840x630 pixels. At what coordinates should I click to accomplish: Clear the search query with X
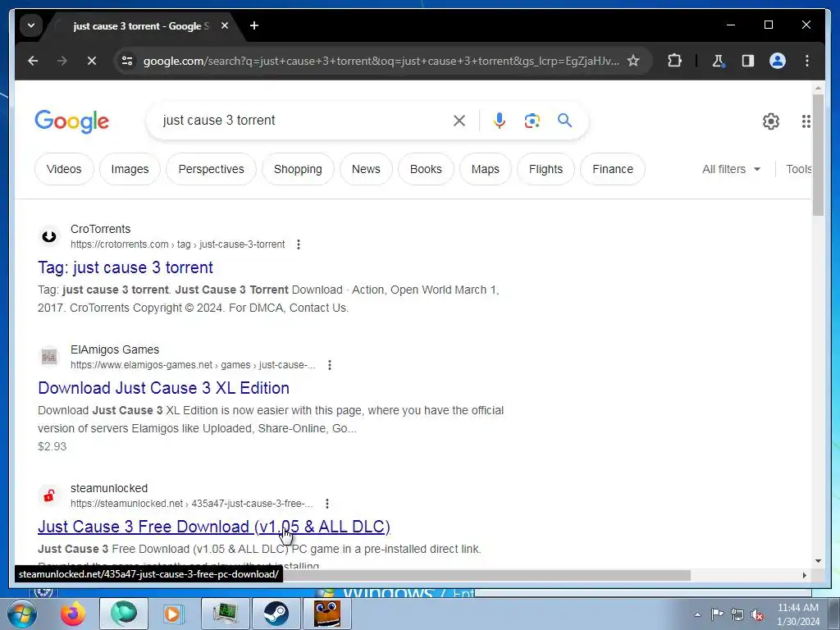tap(459, 121)
